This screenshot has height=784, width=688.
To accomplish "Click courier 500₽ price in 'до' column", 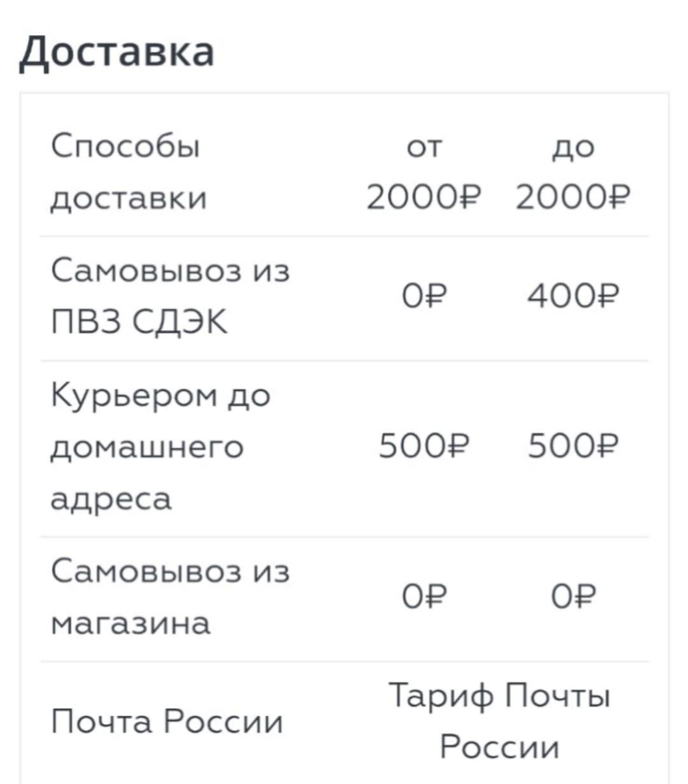I will 573,446.
